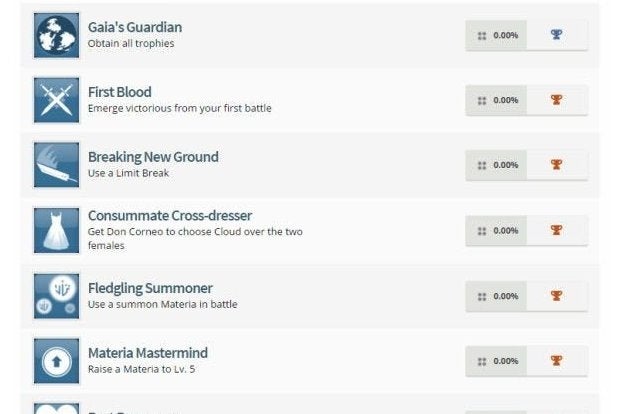Image resolution: width=622 pixels, height=414 pixels.
Task: Open the Gaia's Guardian trophy title
Action: 135,27
